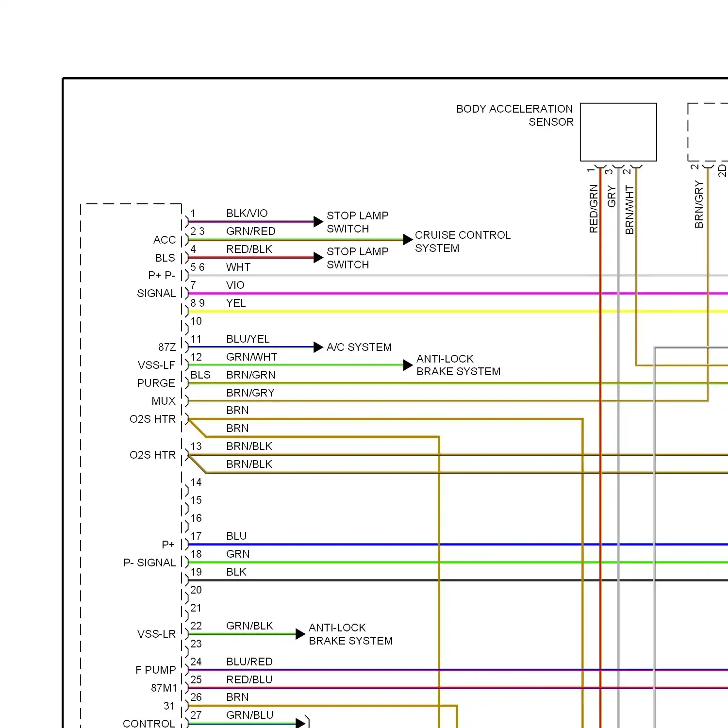Select the GRN wire label at pin 18
Viewport: 728px width, 728px height.
point(238,554)
